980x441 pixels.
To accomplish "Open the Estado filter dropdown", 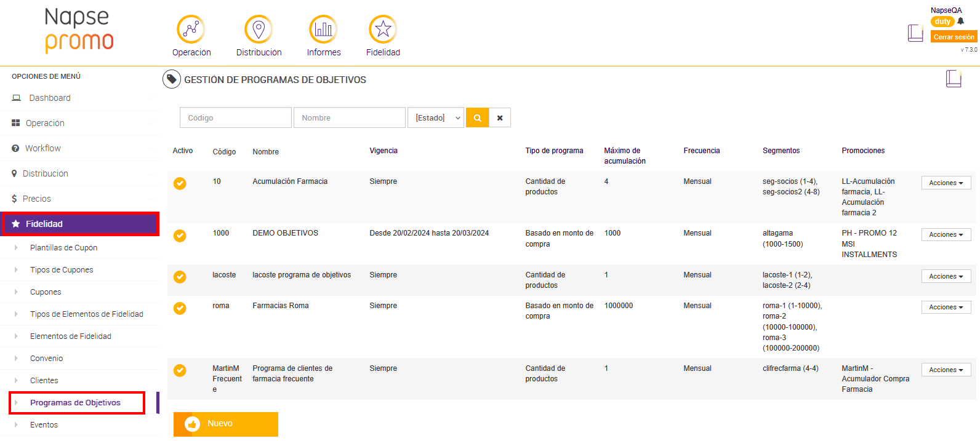I will click(436, 117).
